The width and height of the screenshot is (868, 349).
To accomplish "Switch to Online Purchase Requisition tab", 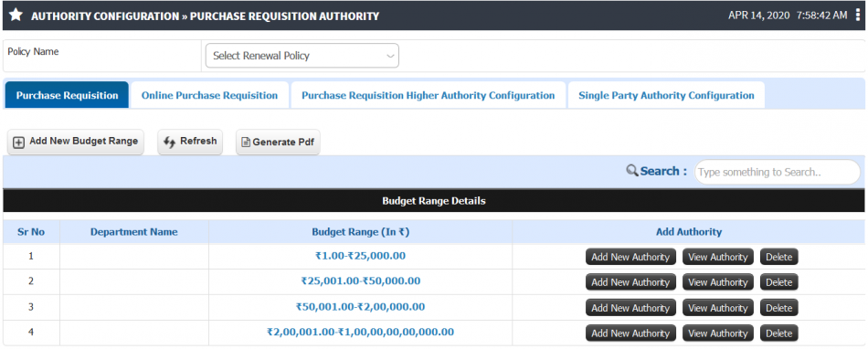I will 210,95.
